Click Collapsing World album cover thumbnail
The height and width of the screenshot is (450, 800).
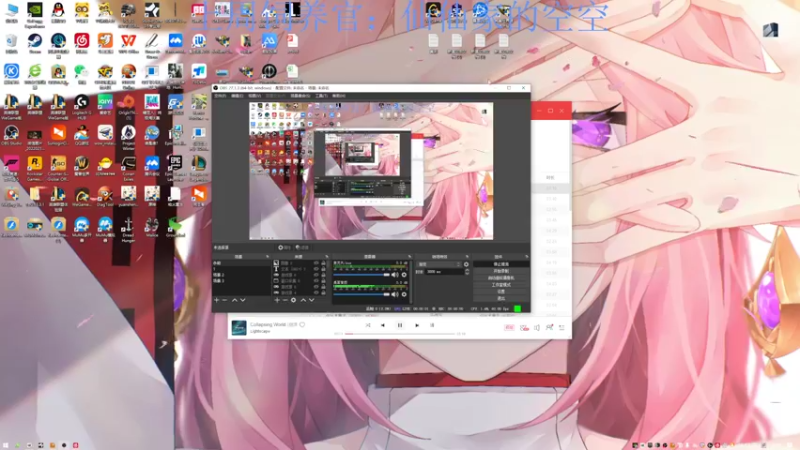pyautogui.click(x=239, y=328)
